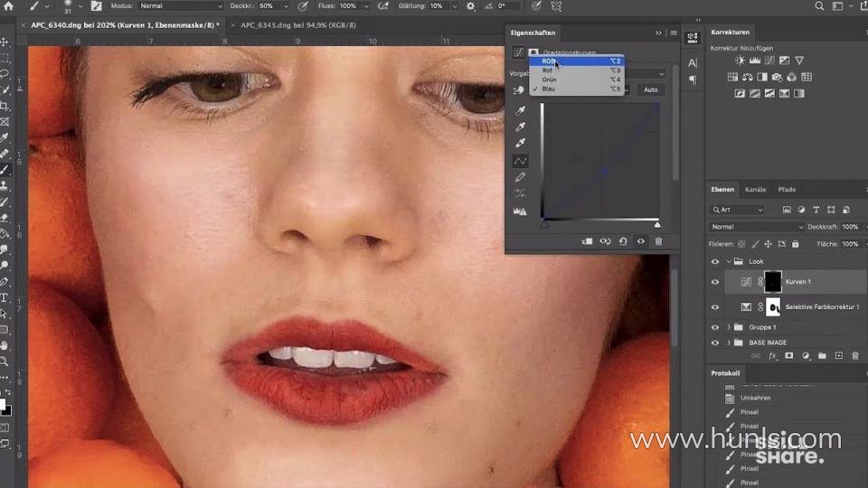
Task: Pick the on-image adjustment hand tool
Action: tap(519, 90)
